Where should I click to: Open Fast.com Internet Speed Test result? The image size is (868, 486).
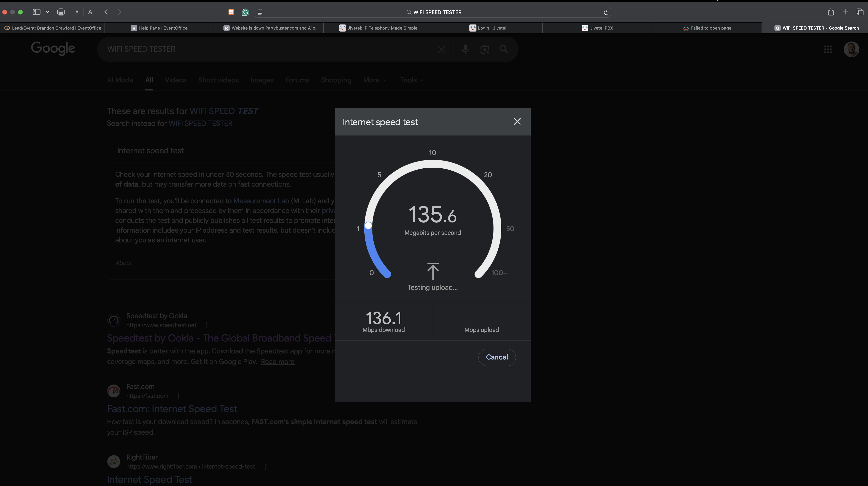coord(172,409)
